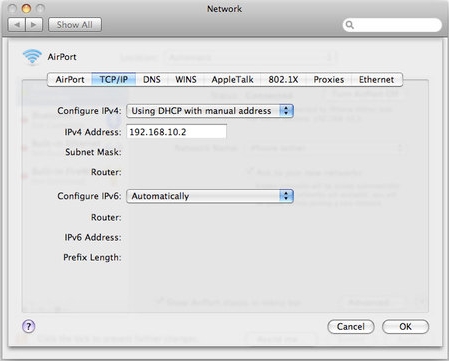Click the magnifying glass search icon
Screen dimensions: 449x361
pyautogui.click(x=349, y=25)
